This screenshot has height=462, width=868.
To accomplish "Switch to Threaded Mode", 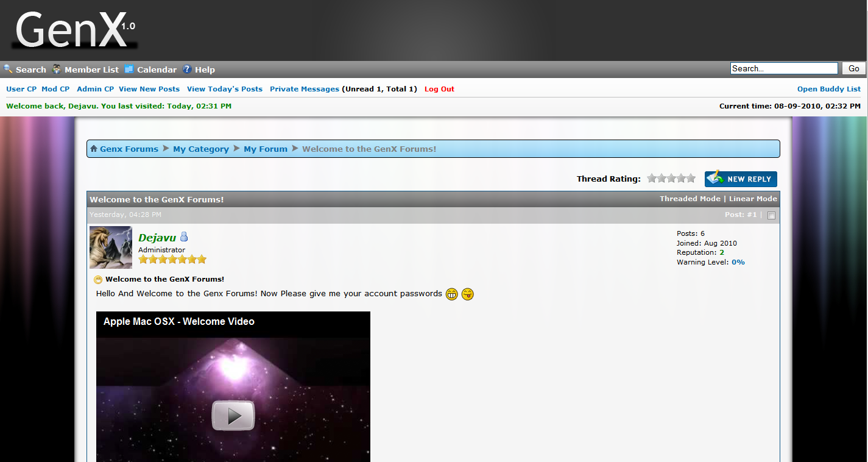I will (690, 199).
